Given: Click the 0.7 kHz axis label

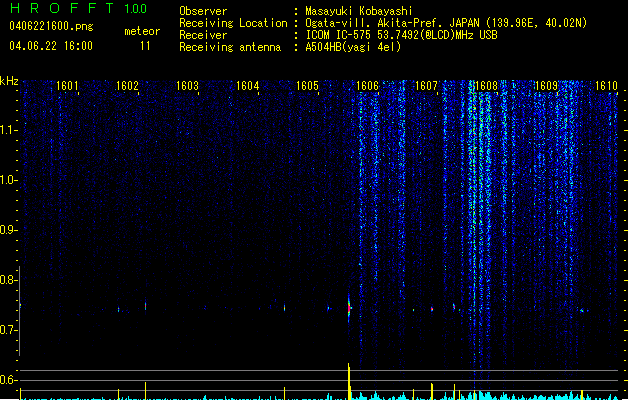Looking at the screenshot, I should coord(9,330).
